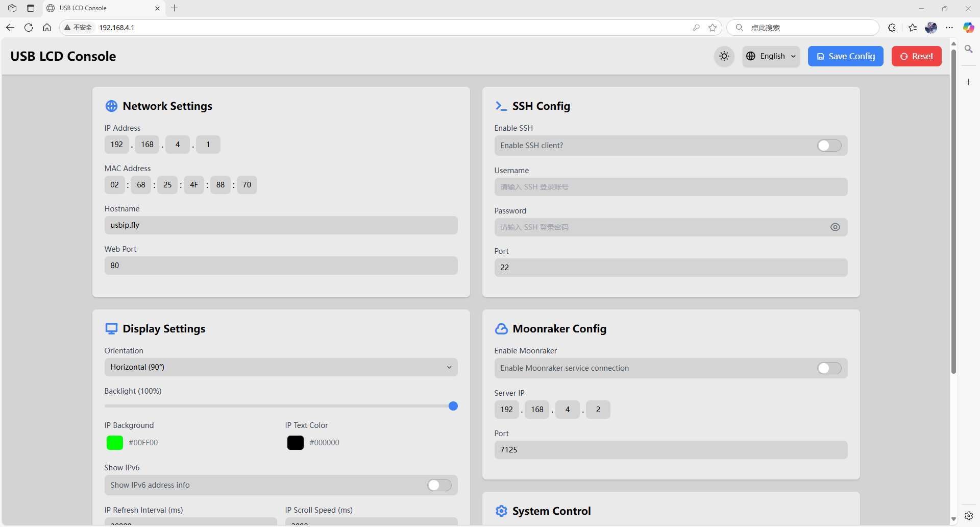
Task: Click the Save Config button
Action: coord(845,56)
